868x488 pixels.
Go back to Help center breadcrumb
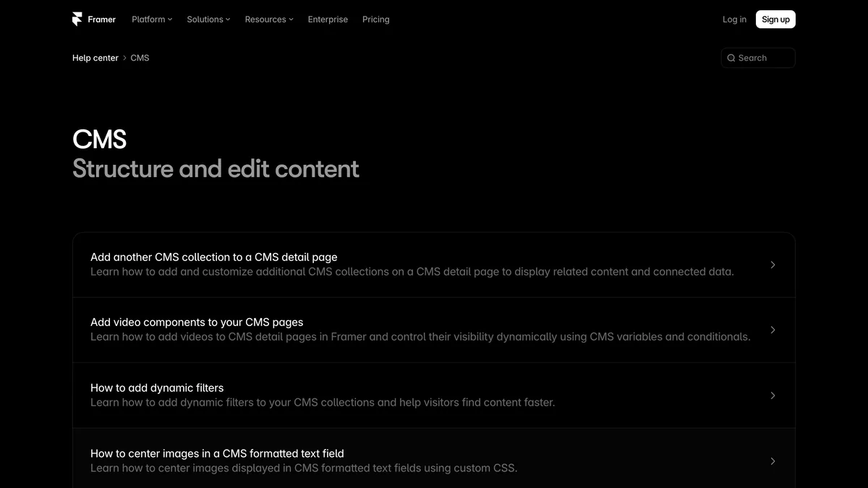click(95, 58)
